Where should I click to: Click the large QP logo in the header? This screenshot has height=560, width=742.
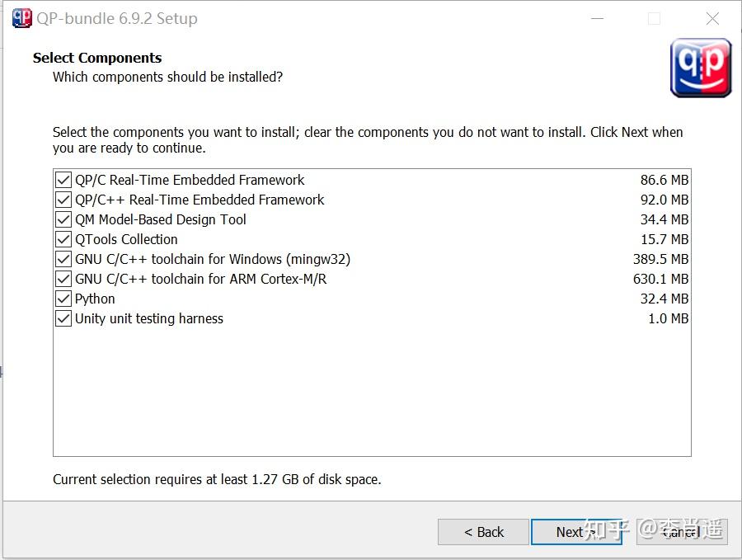[701, 68]
